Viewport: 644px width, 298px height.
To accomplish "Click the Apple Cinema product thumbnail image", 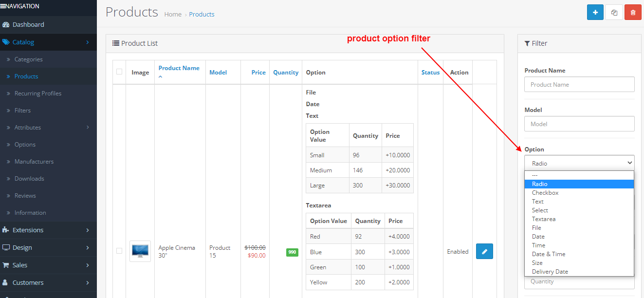I will point(140,251).
